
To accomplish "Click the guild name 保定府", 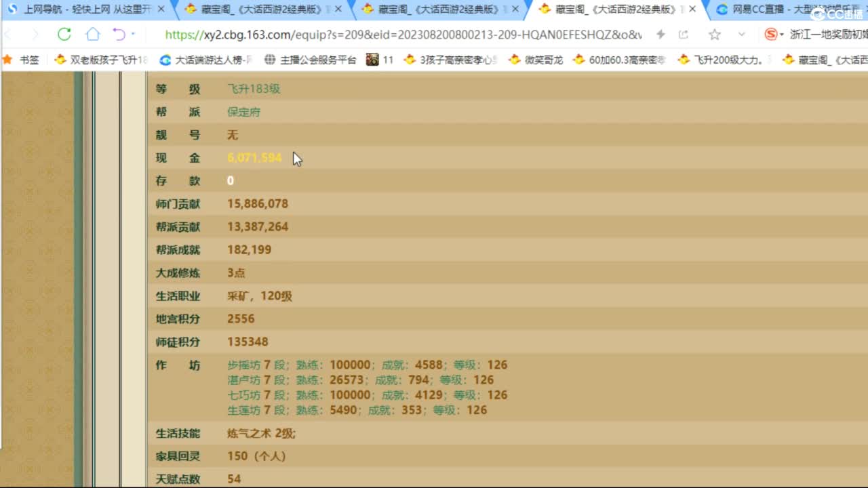I will pyautogui.click(x=243, y=112).
